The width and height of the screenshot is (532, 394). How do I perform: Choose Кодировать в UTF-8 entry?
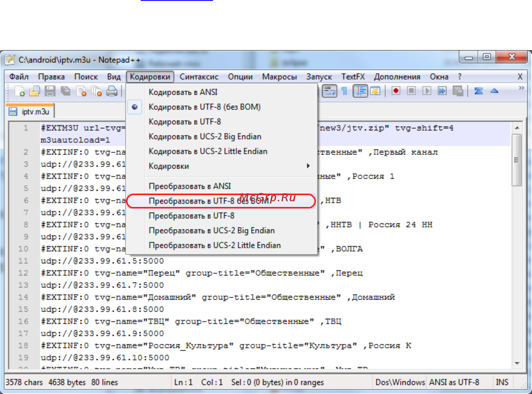(x=222, y=122)
